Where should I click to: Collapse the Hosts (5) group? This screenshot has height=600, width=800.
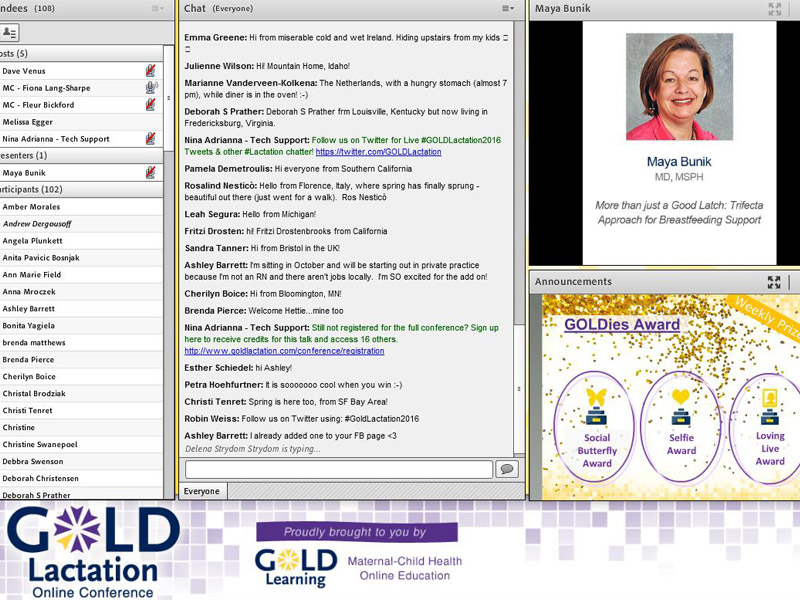click(82, 53)
